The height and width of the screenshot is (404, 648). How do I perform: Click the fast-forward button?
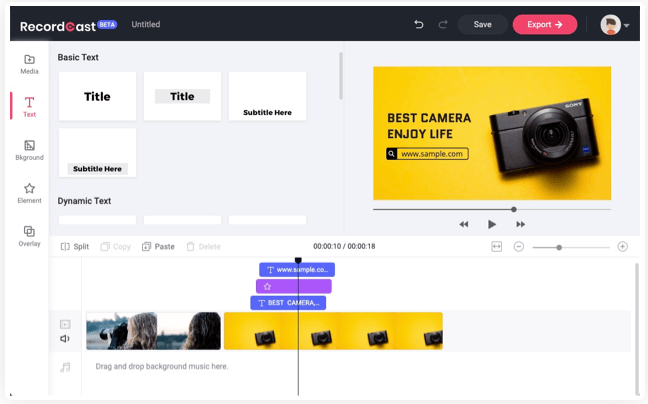click(x=520, y=224)
